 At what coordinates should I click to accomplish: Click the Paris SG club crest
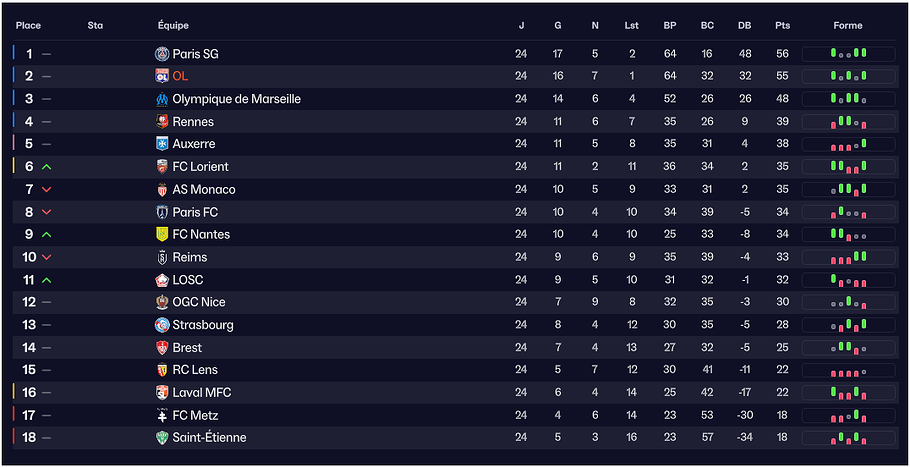(x=162, y=54)
